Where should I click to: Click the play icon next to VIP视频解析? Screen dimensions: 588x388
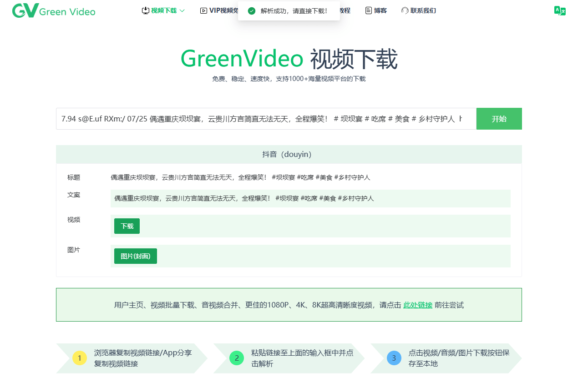click(203, 10)
